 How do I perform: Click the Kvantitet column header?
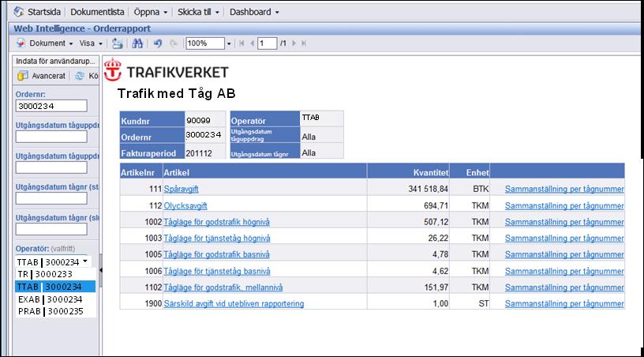tap(408, 171)
